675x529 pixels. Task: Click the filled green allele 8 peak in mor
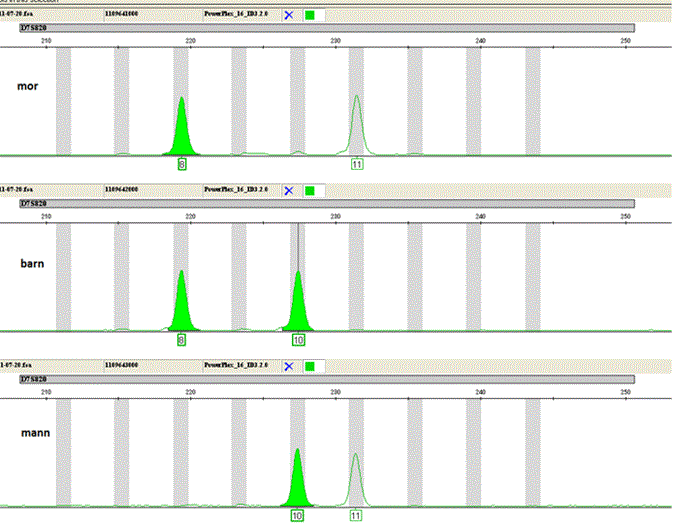(x=182, y=130)
